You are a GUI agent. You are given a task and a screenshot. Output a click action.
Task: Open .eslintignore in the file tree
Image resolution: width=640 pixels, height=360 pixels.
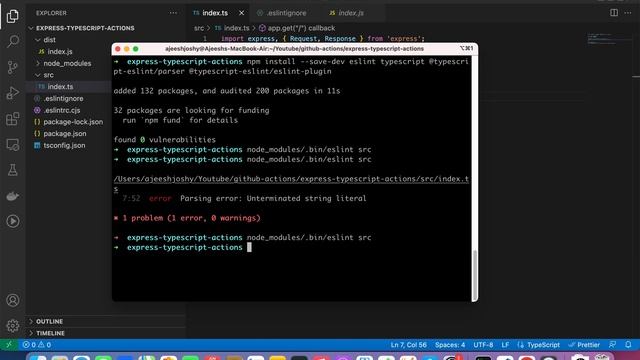pyautogui.click(x=64, y=99)
